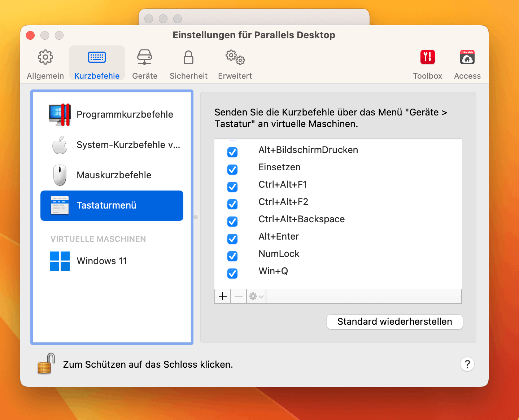Select the Kurzbefehle keyboard icon
519x420 pixels.
pyautogui.click(x=97, y=57)
